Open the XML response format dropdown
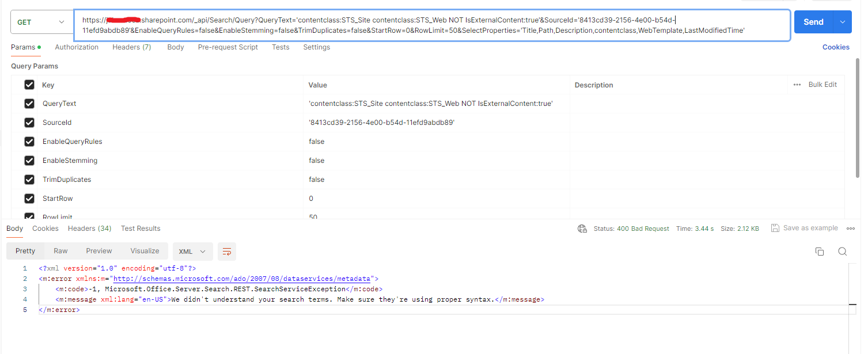The image size is (868, 354). pyautogui.click(x=192, y=252)
